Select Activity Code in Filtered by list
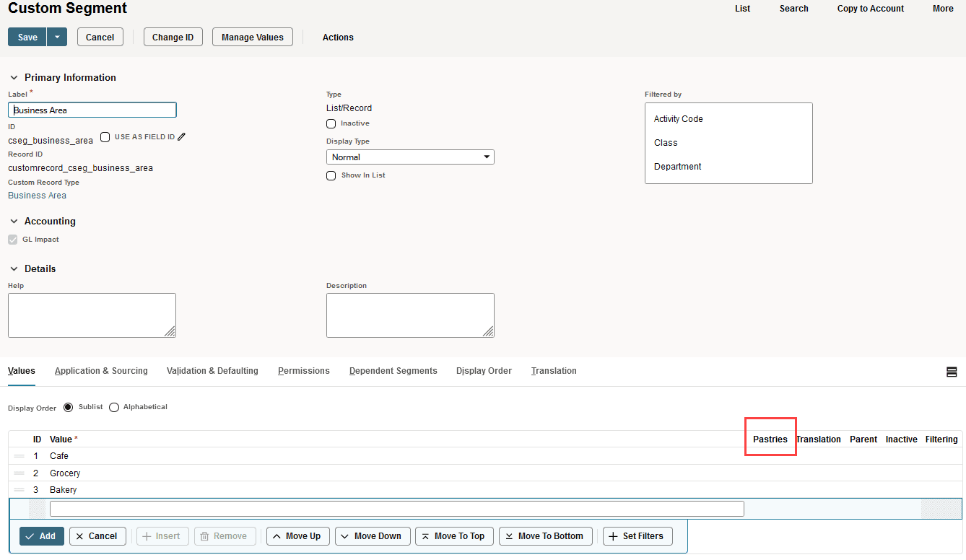The height and width of the screenshot is (560, 966). pos(678,119)
